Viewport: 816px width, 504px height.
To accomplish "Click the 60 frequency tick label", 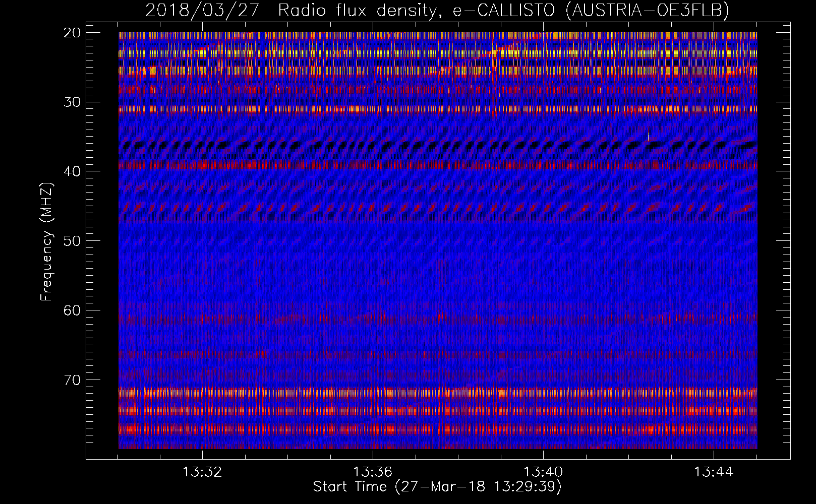I will 73,310.
